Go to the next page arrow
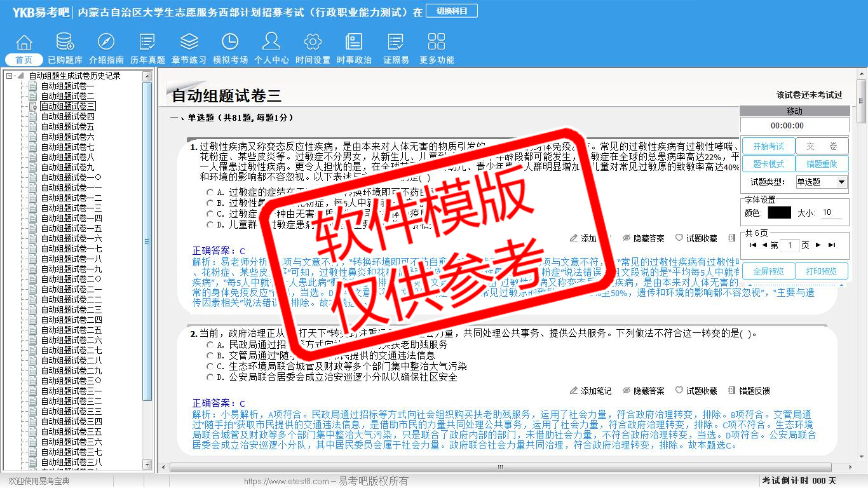 coord(818,245)
